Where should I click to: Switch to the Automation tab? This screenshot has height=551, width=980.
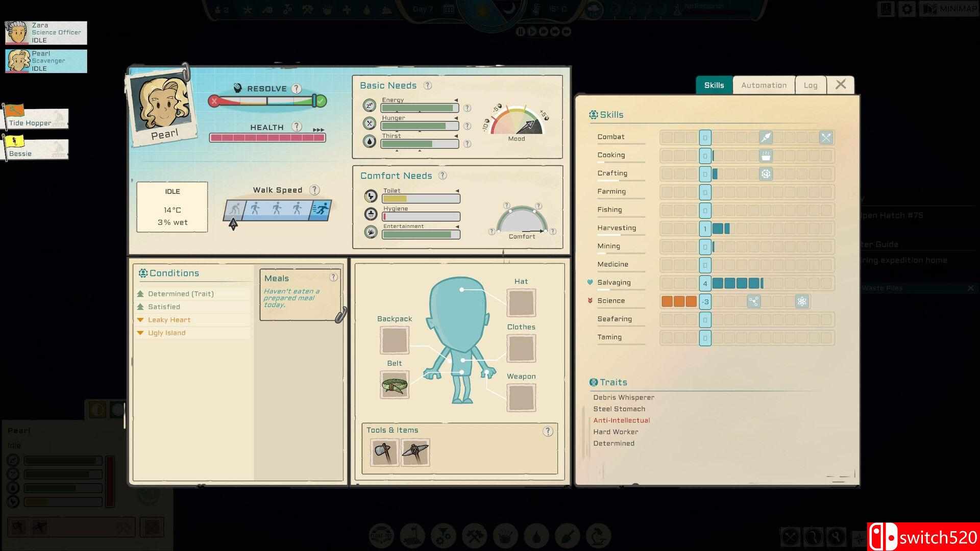click(x=764, y=85)
